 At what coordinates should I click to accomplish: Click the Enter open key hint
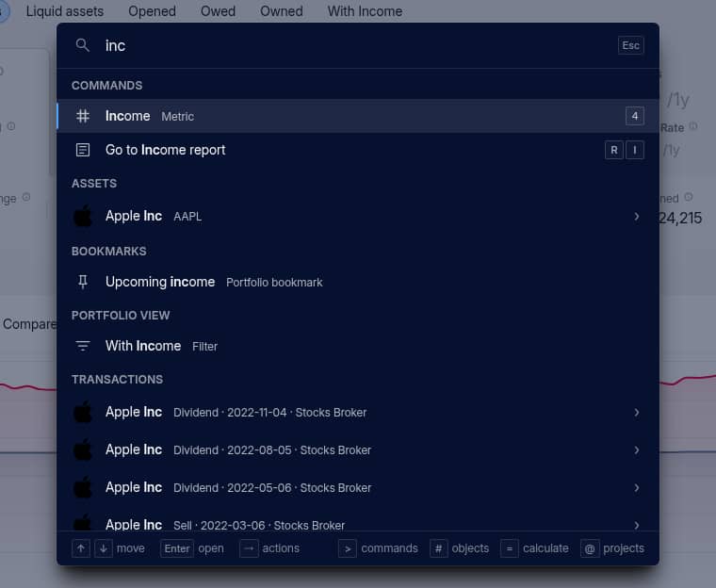(177, 548)
